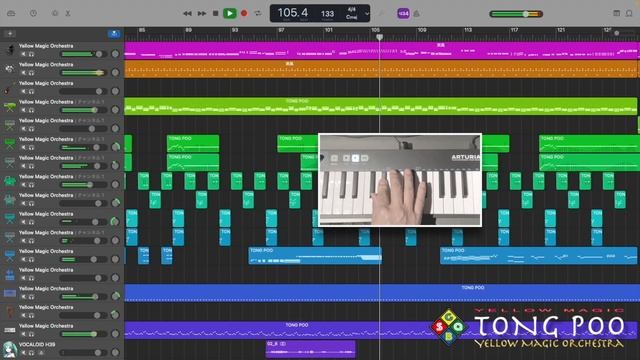The height and width of the screenshot is (360, 640).
Task: Select the long orange drum region
Action: point(382,69)
